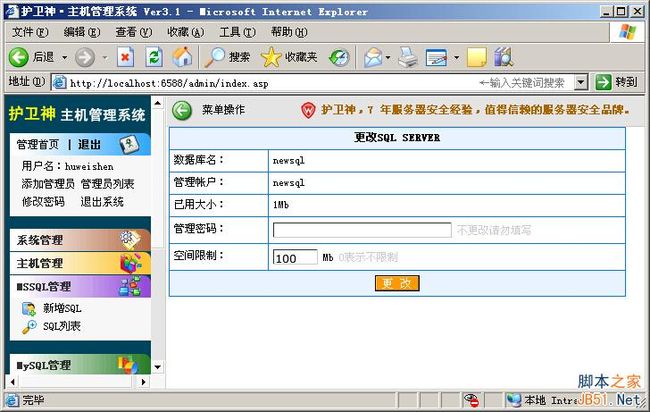
Task: Refresh the page using green arrows icon
Action: click(154, 57)
